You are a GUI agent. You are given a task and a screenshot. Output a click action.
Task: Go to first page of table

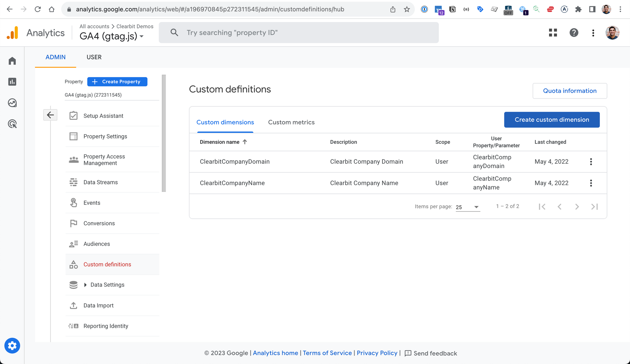542,207
